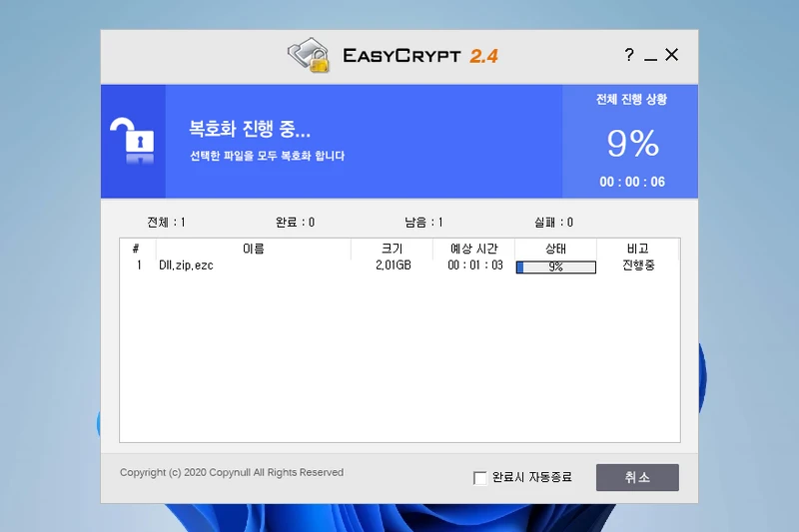Click the 선택한 파일을 모두 복호화 합니다 subtitle
This screenshot has width=799, height=532.
pyautogui.click(x=267, y=156)
